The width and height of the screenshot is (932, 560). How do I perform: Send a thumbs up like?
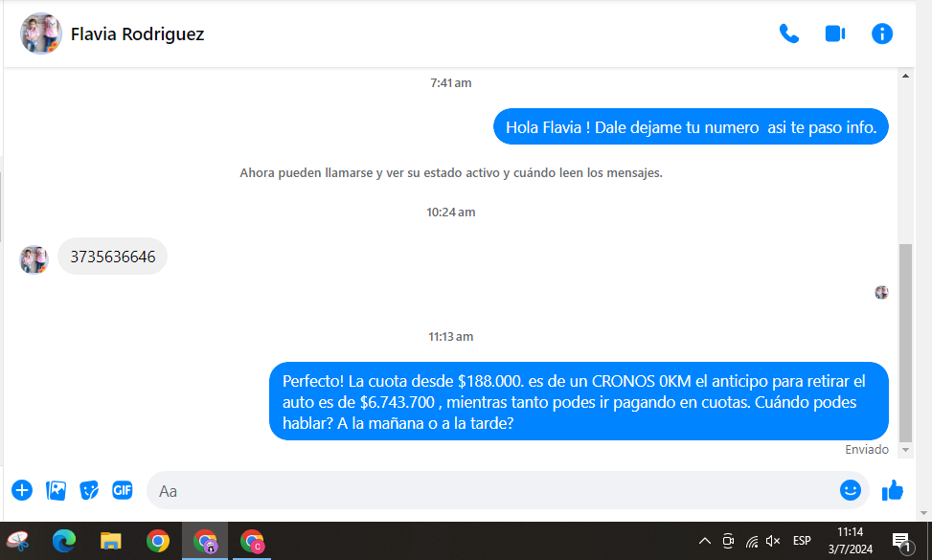(893, 490)
